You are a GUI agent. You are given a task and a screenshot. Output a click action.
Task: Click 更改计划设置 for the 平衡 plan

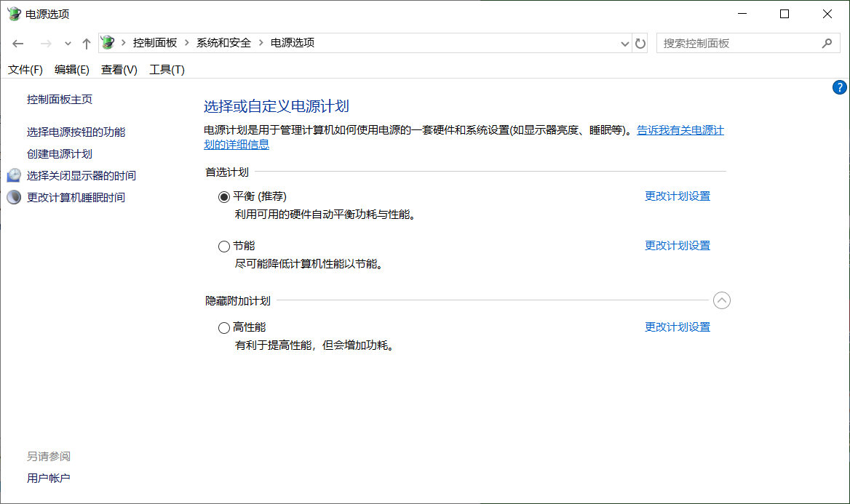(677, 196)
